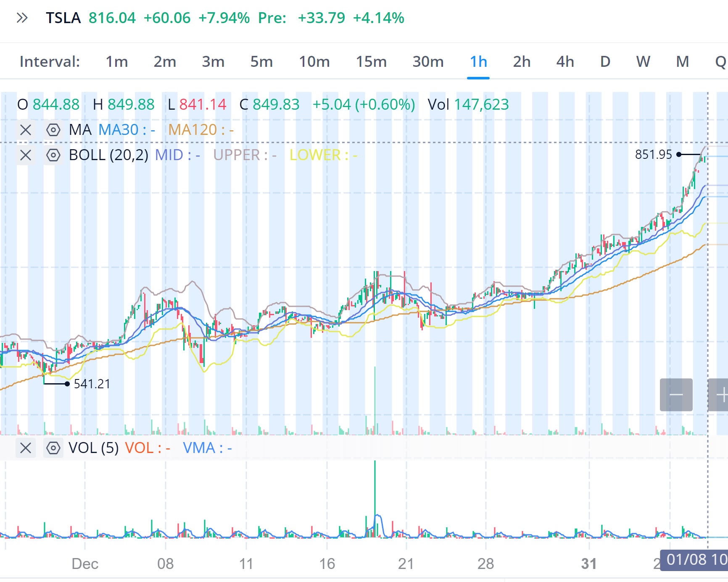Image resolution: width=728 pixels, height=582 pixels.
Task: Click the +7.94% change value
Action: [224, 18]
